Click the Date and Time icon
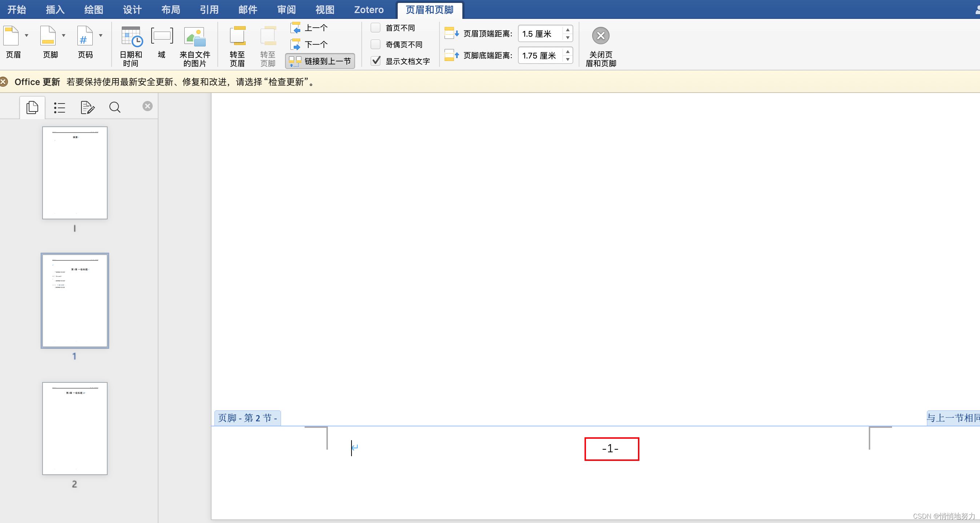The height and width of the screenshot is (523, 980). [131, 37]
